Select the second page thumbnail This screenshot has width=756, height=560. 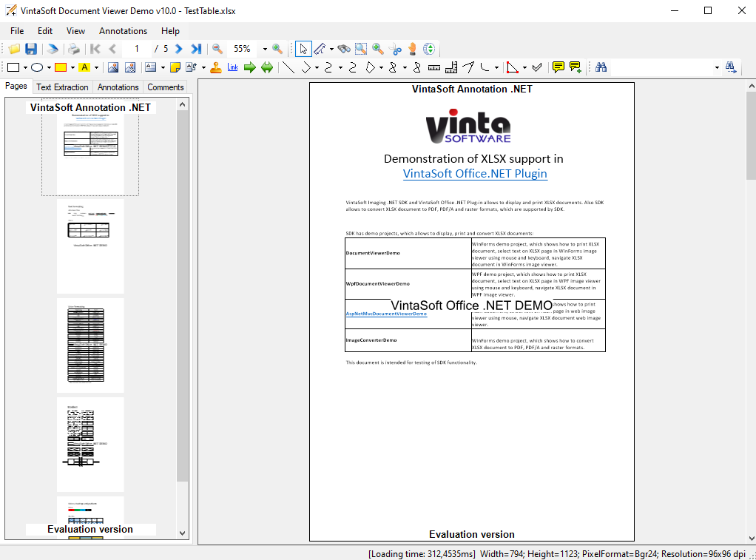(x=90, y=246)
